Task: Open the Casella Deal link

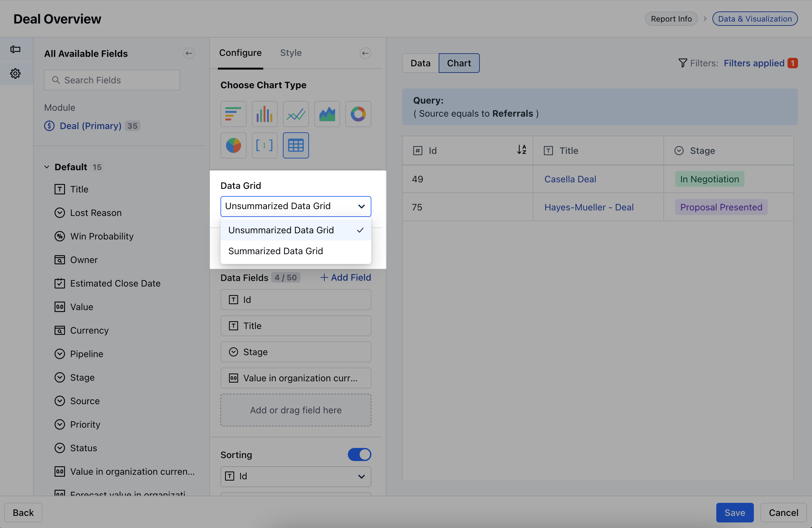Action: (x=570, y=179)
